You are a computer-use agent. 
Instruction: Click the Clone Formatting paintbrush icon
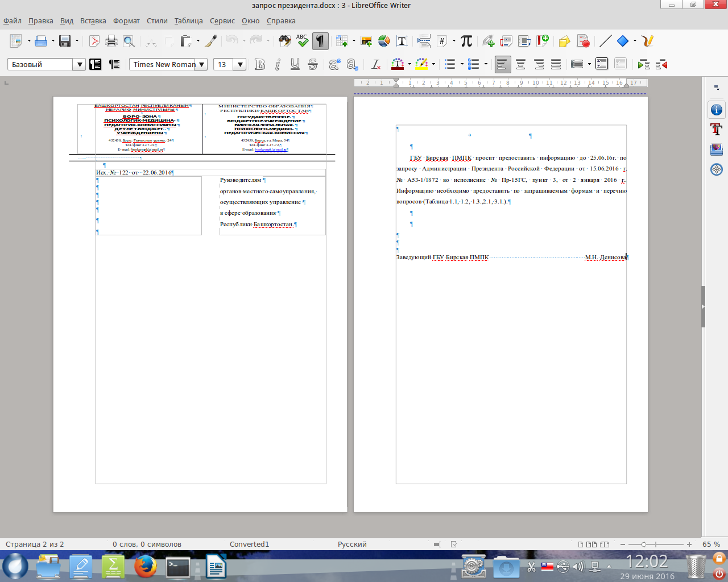pyautogui.click(x=211, y=41)
